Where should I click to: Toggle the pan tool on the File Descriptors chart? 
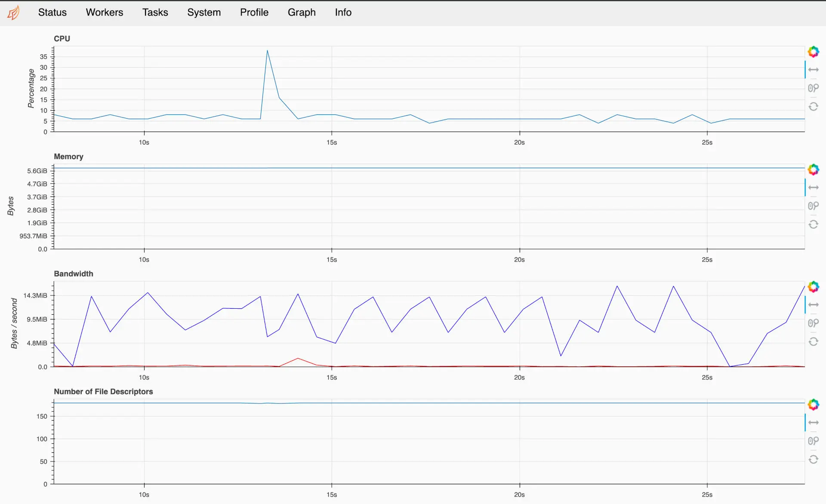click(x=814, y=422)
